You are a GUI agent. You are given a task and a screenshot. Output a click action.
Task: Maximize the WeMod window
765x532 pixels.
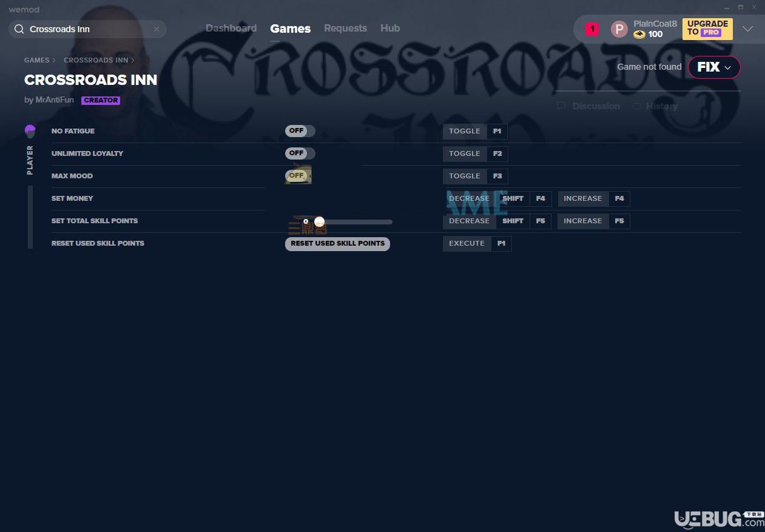[x=741, y=7]
